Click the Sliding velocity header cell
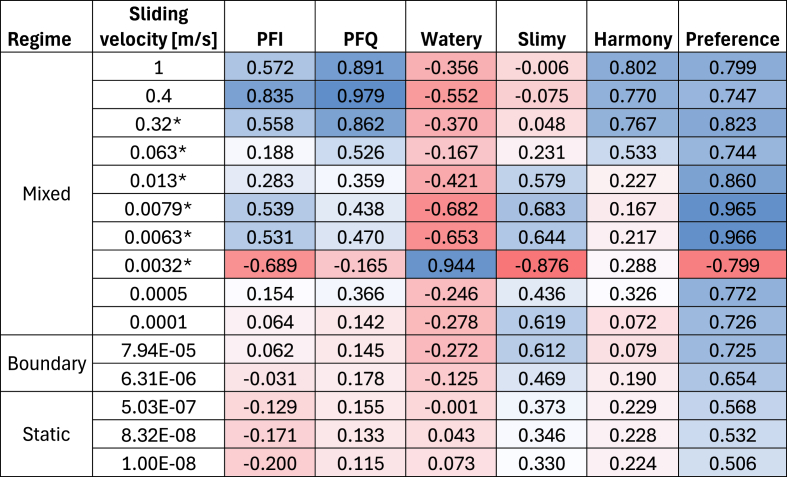Screen dimensions: 787x477 click(x=159, y=26)
